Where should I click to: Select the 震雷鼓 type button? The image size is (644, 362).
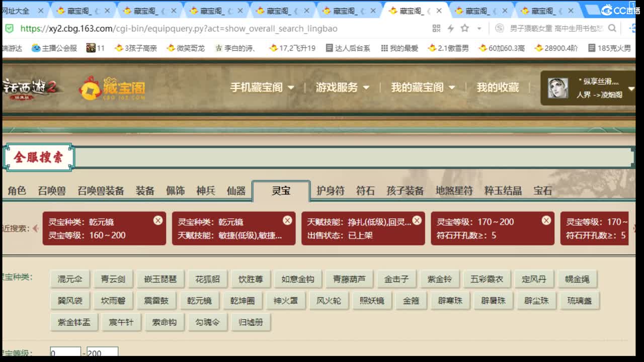click(156, 301)
